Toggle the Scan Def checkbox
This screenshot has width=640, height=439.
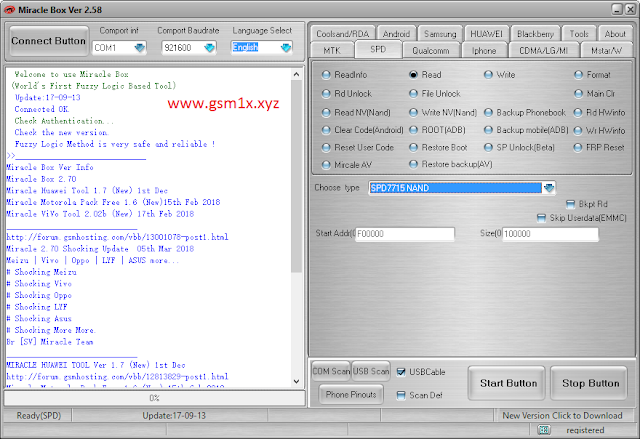click(401, 395)
